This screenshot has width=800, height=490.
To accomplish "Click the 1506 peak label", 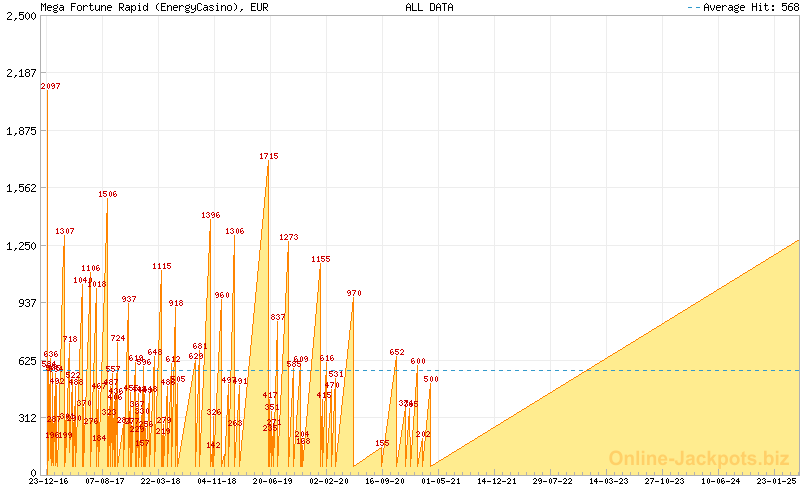I will [x=108, y=195].
